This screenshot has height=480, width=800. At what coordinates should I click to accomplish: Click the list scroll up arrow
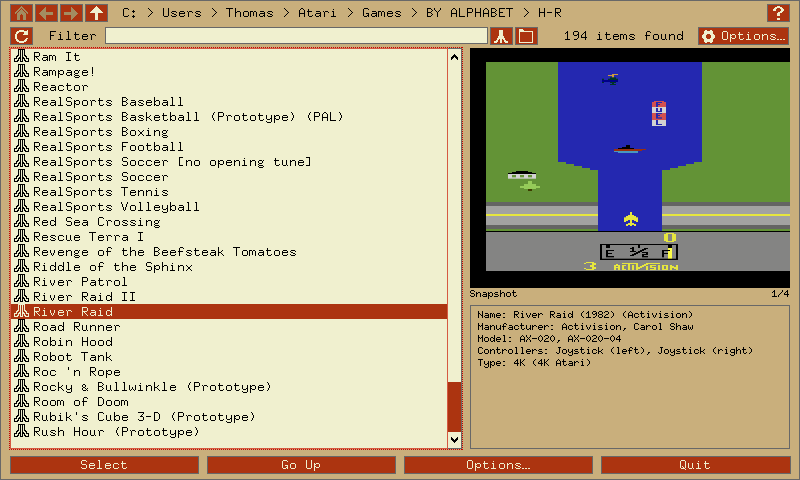(455, 57)
